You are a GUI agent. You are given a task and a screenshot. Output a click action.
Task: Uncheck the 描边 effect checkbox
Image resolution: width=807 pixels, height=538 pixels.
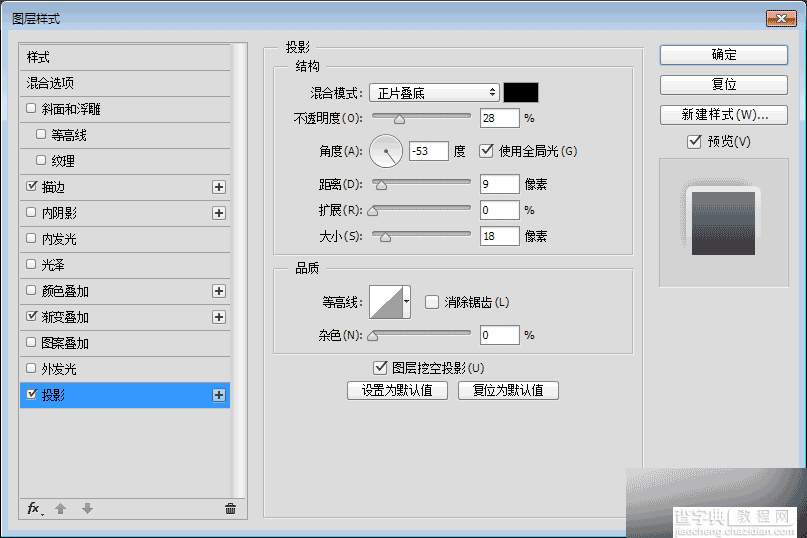(31, 186)
